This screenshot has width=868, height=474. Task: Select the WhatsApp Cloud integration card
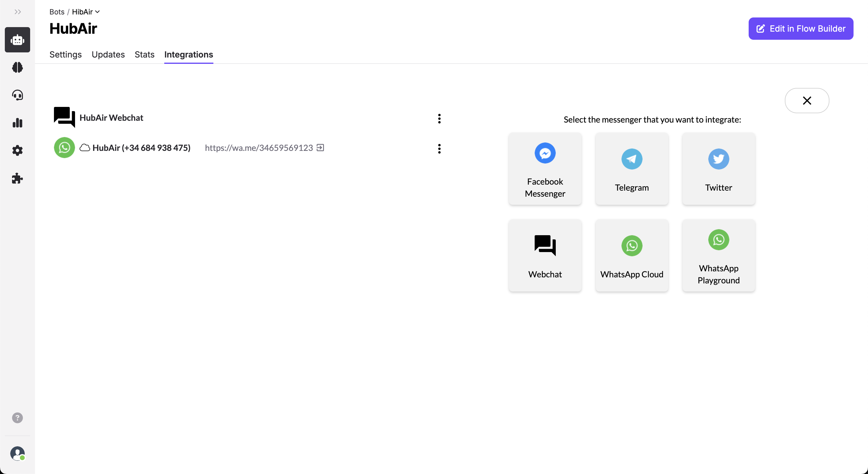tap(631, 255)
